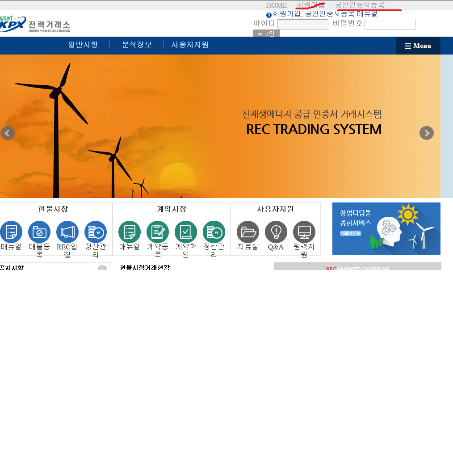Open the 창업디딤돌 종합서비스 banner
The image size is (453, 476).
[386, 228]
